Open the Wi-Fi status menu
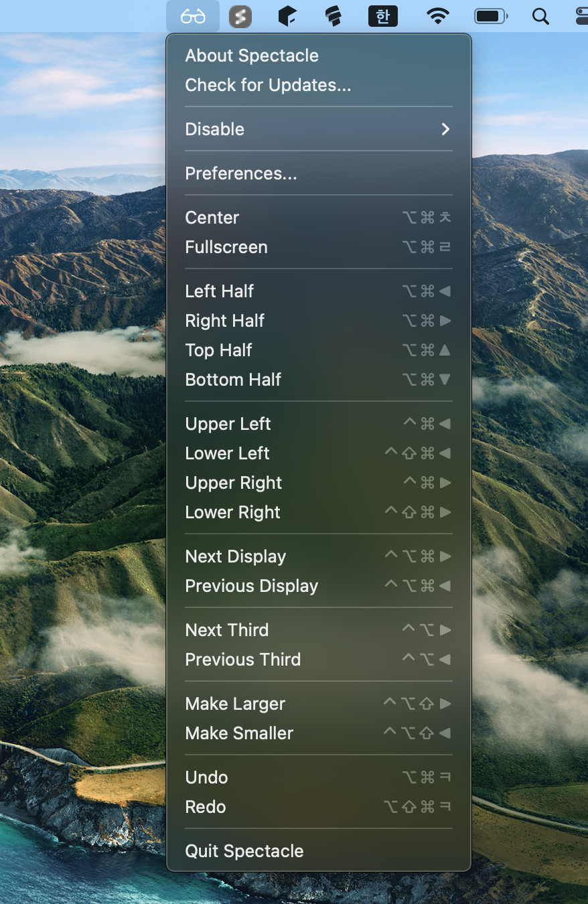The height and width of the screenshot is (904, 588). [x=438, y=16]
